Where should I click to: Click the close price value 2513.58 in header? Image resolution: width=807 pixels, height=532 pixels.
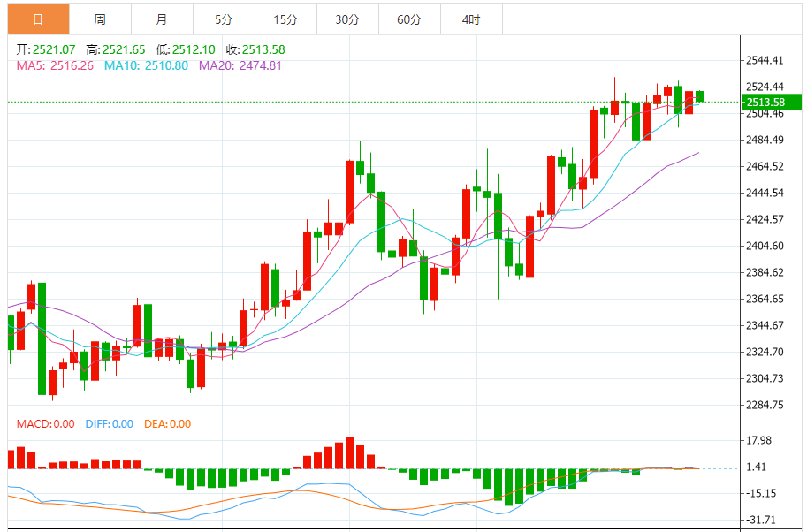[x=263, y=49]
